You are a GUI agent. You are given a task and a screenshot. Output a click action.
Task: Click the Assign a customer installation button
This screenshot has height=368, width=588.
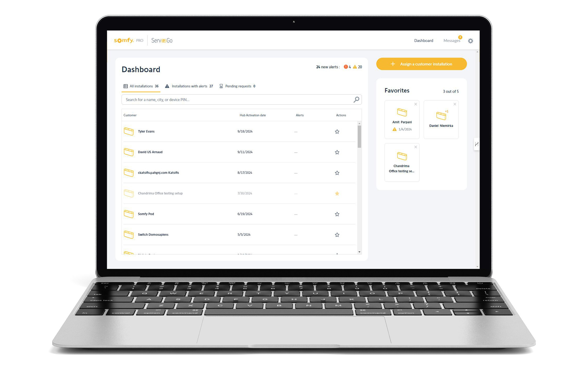[421, 64]
